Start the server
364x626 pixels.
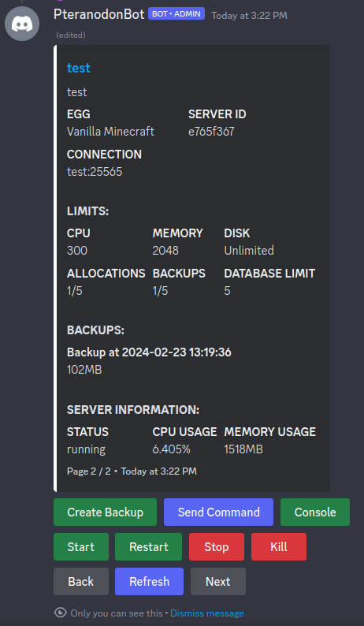(x=81, y=546)
